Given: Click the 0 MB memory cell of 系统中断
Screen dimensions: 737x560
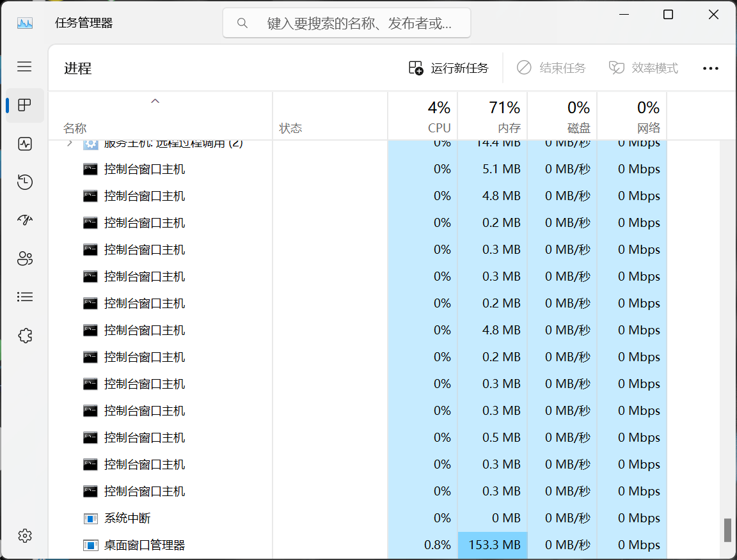Looking at the screenshot, I should click(493, 518).
